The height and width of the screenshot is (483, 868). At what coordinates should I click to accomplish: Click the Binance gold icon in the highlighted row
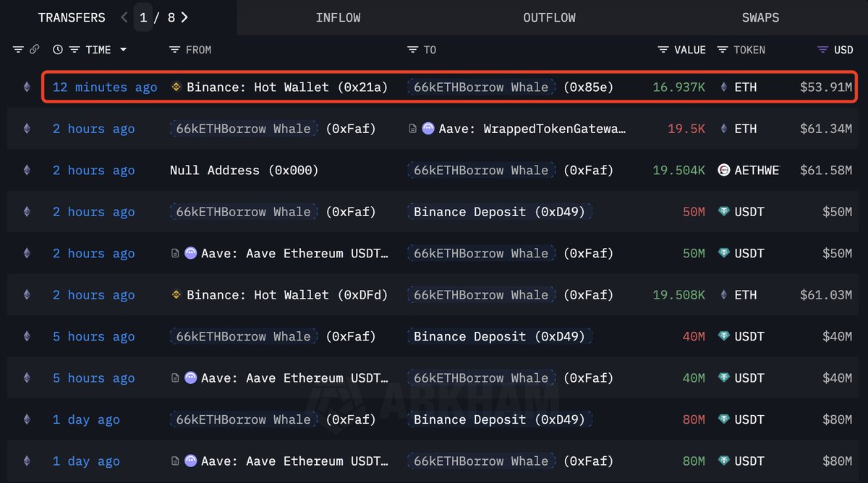point(176,86)
